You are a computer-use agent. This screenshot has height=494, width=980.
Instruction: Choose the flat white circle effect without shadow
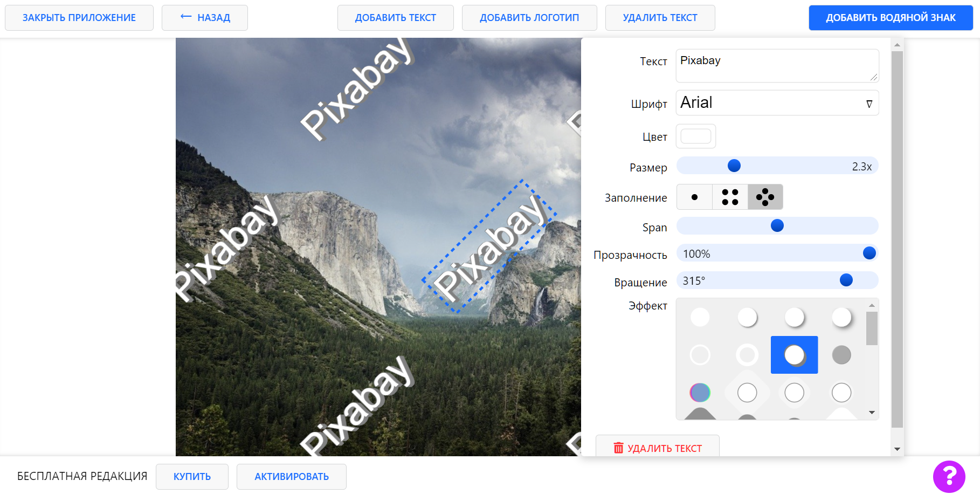[x=700, y=317]
